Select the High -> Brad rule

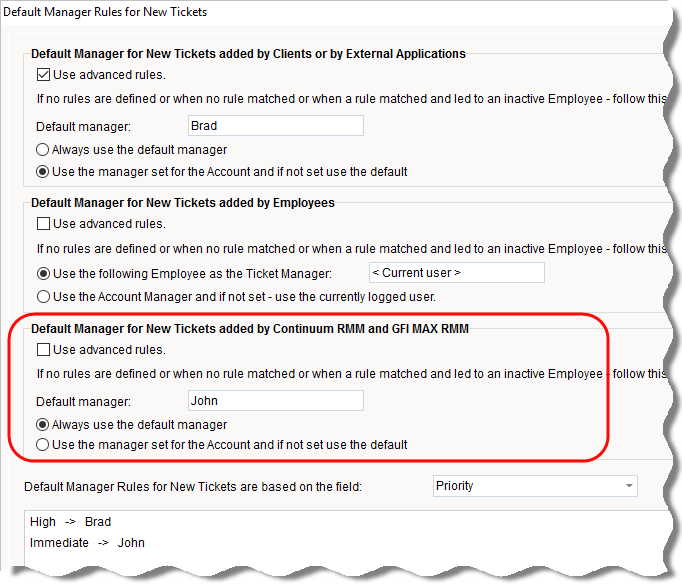pyautogui.click(x=71, y=522)
